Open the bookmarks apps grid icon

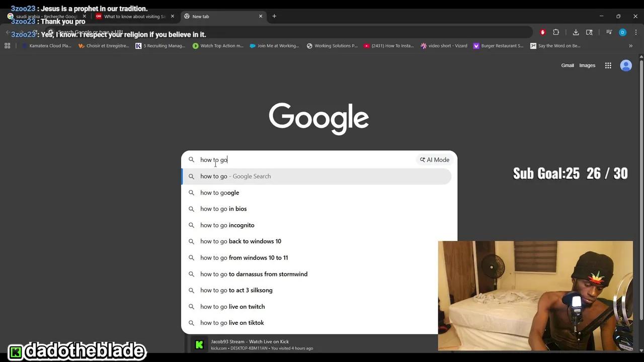pos(7,46)
